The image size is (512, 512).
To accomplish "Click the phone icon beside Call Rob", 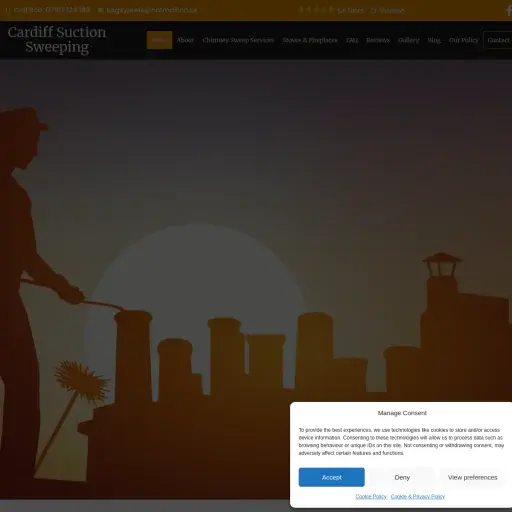I will [x=8, y=10].
